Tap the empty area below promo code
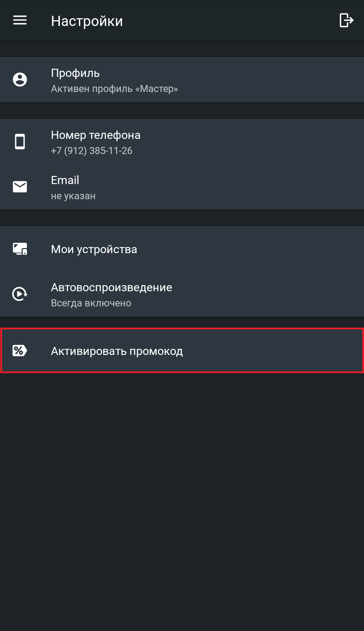 click(182, 502)
